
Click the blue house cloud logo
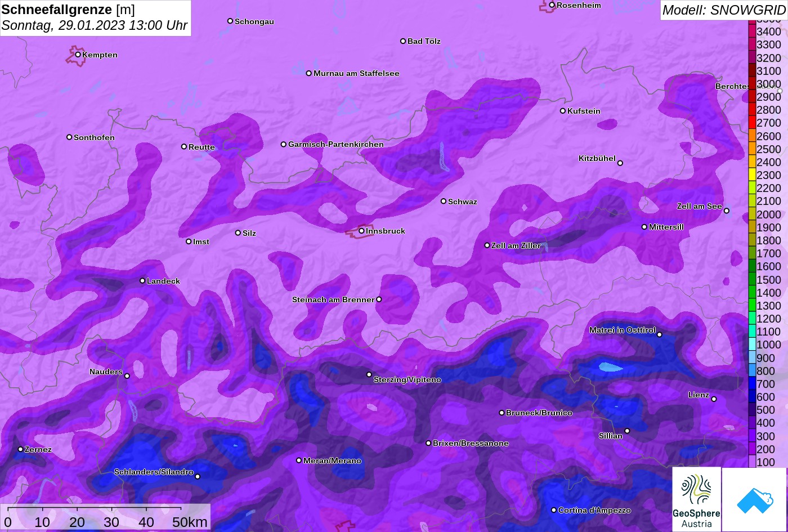(x=754, y=499)
